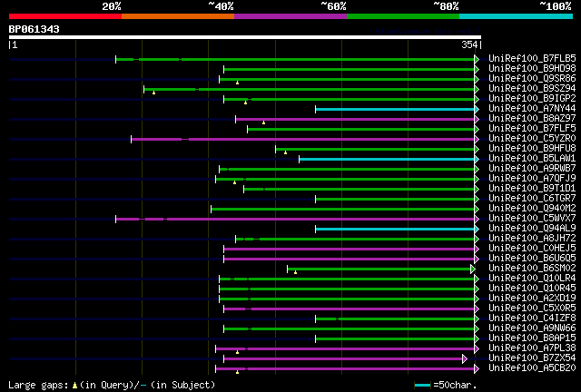Screen dimensions: 581x392
Task: Click the purple C0HEJ5 alignment bar
Action: click(x=349, y=250)
